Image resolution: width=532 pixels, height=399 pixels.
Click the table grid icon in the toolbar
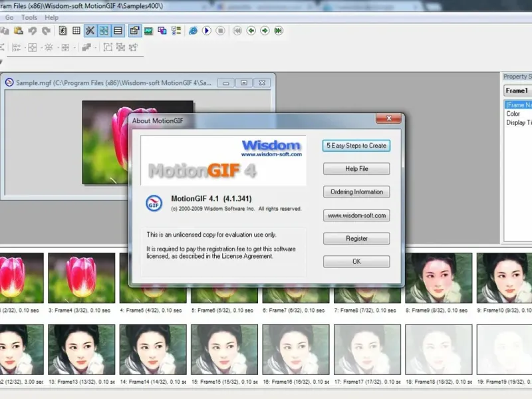point(76,31)
